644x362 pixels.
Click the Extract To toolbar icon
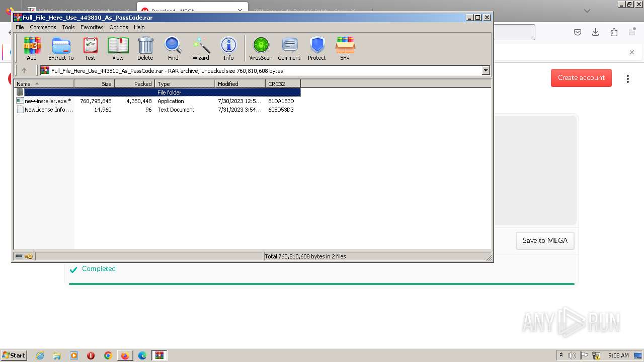[61, 49]
